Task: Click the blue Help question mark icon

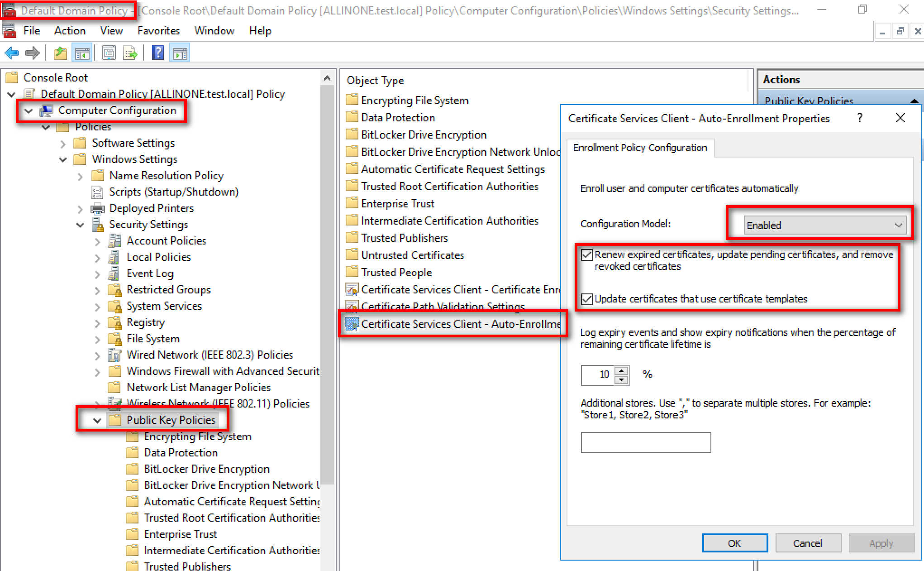Action: pyautogui.click(x=157, y=53)
